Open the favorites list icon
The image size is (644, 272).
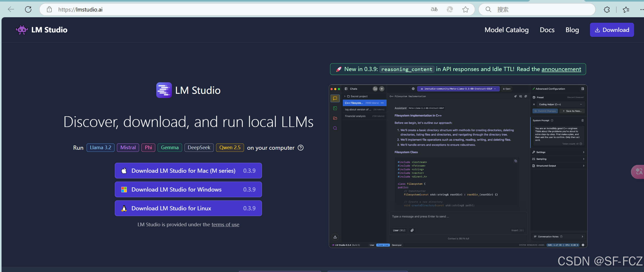pos(626,10)
